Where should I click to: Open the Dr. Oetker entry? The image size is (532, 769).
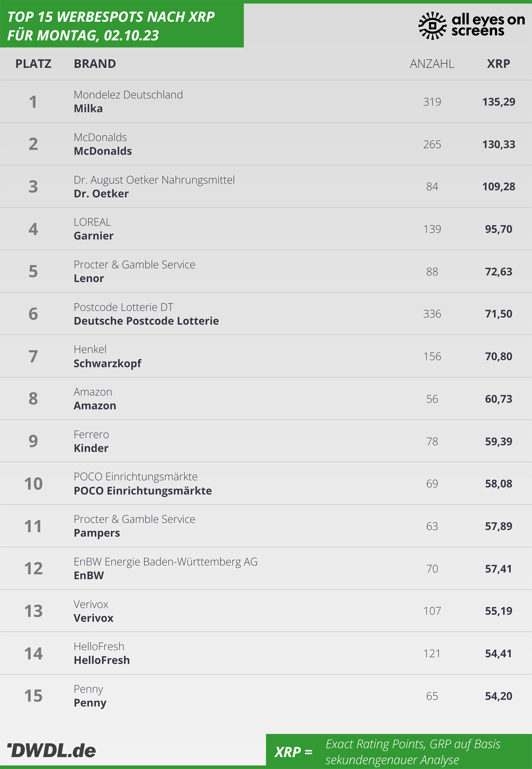tap(266, 186)
